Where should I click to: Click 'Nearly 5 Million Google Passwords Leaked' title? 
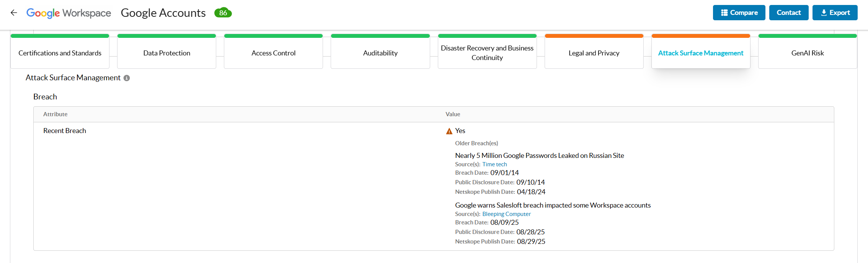(539, 156)
